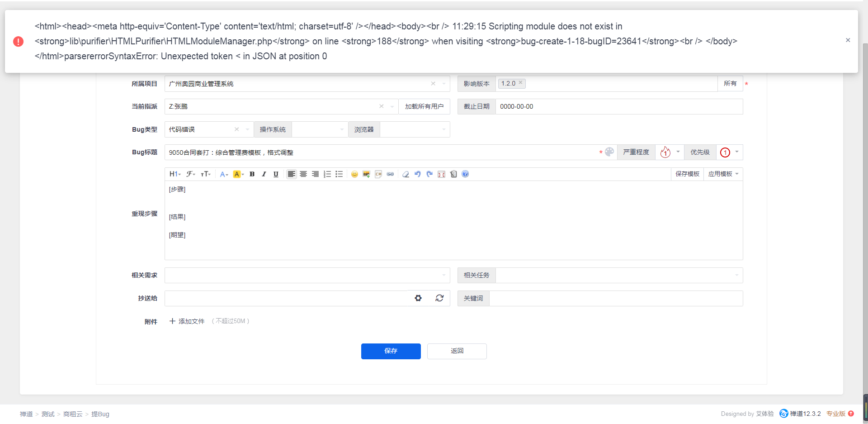Click the red error alert icon
868x424 pixels.
18,42
